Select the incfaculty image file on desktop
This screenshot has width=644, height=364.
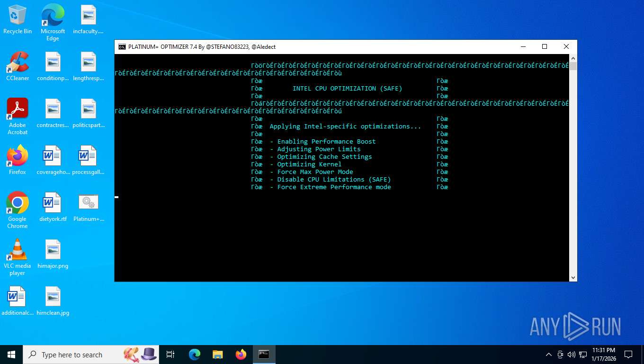point(88,19)
